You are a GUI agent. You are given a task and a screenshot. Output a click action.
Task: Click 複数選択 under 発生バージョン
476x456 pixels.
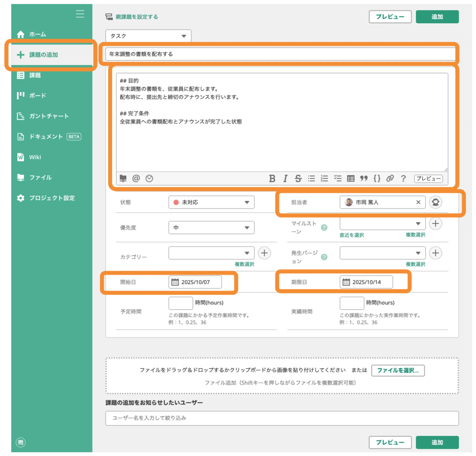(415, 264)
